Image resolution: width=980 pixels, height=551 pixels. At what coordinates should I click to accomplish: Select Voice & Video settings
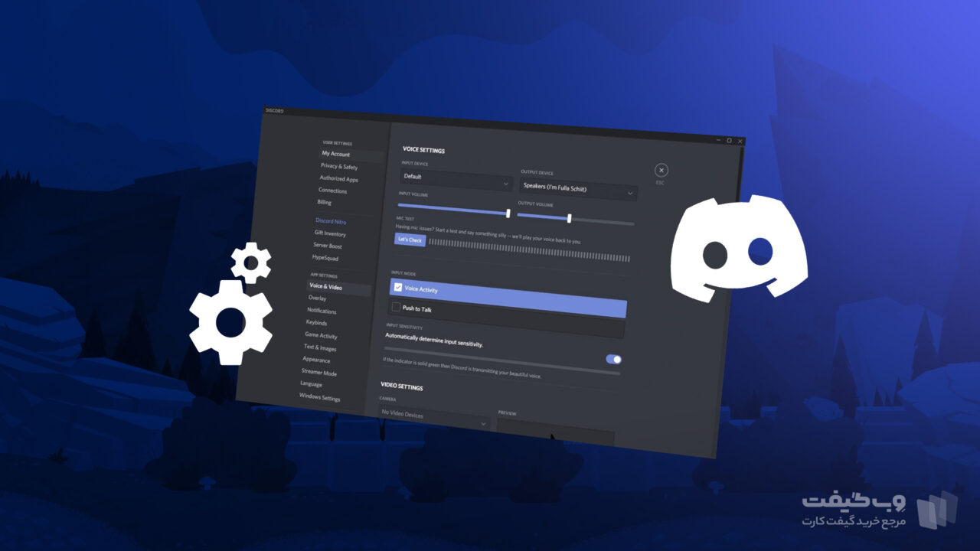point(339,288)
